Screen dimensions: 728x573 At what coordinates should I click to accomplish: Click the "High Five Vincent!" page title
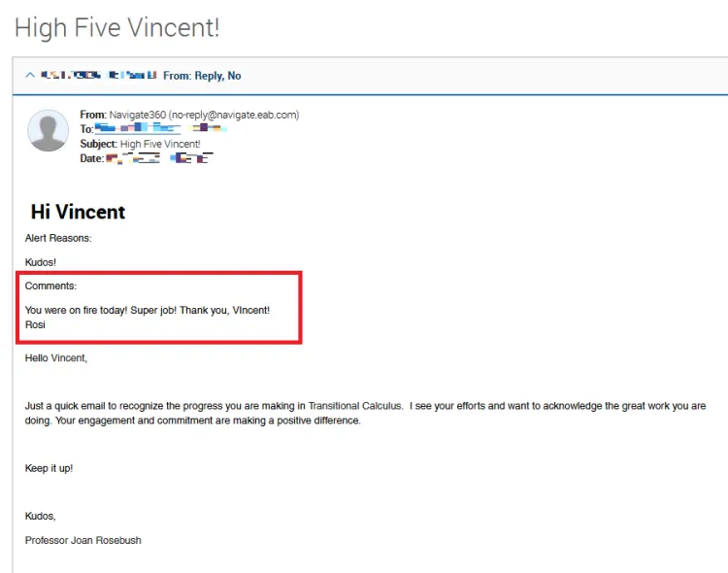[117, 27]
